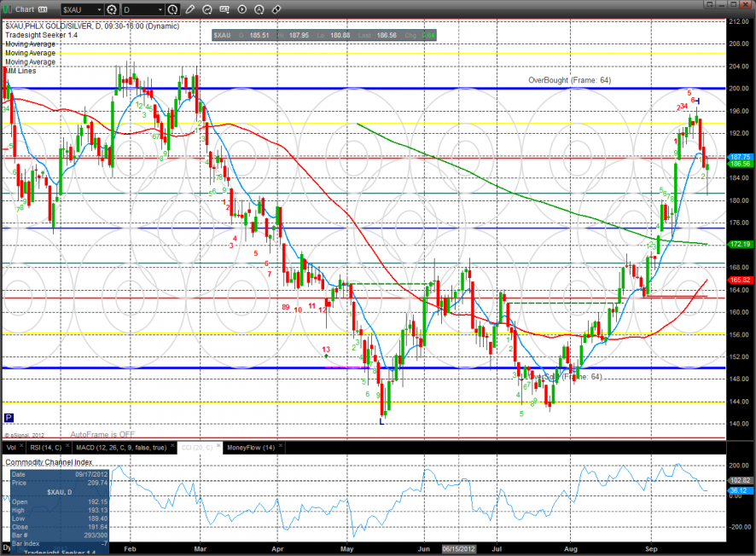Select the pencil drawing tool
Image resolution: width=756 pixels, height=556 pixels.
point(189,9)
